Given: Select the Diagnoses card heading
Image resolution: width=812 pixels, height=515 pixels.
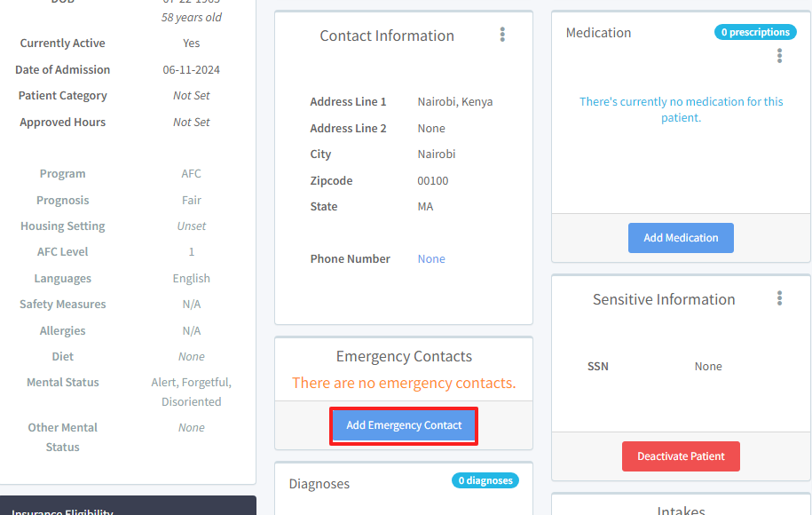Looking at the screenshot, I should [319, 484].
